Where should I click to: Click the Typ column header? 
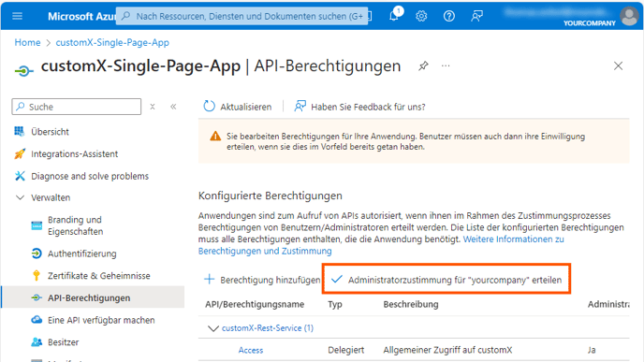click(x=335, y=305)
